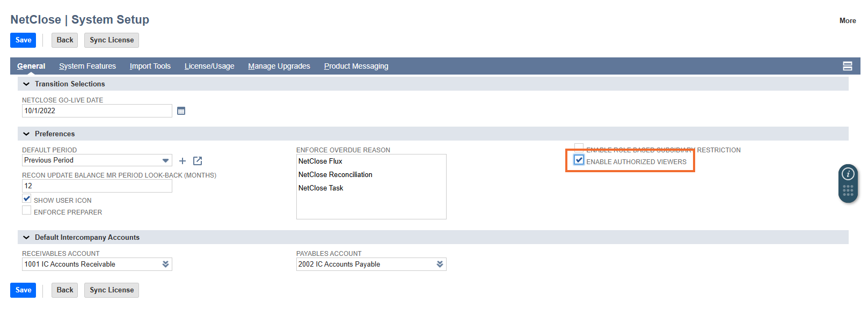Collapse the Transition Selections section

pyautogui.click(x=26, y=84)
